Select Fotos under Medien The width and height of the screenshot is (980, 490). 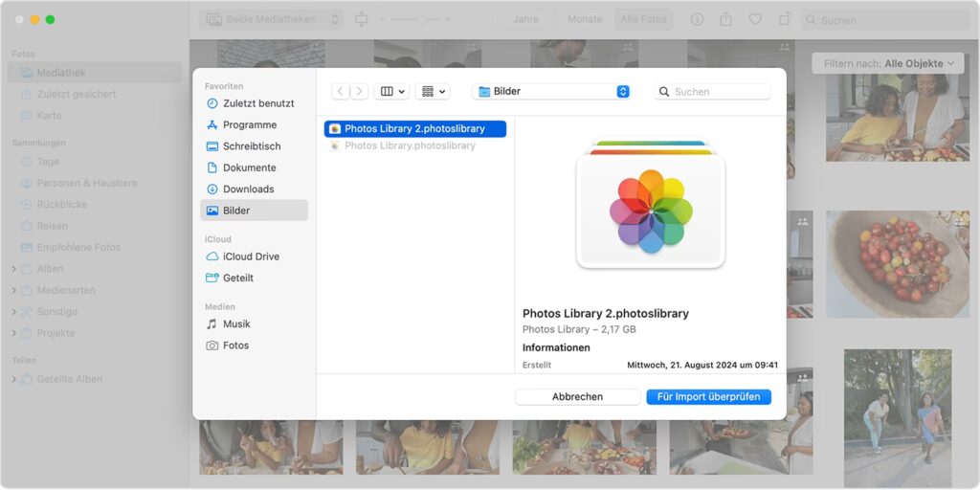235,345
